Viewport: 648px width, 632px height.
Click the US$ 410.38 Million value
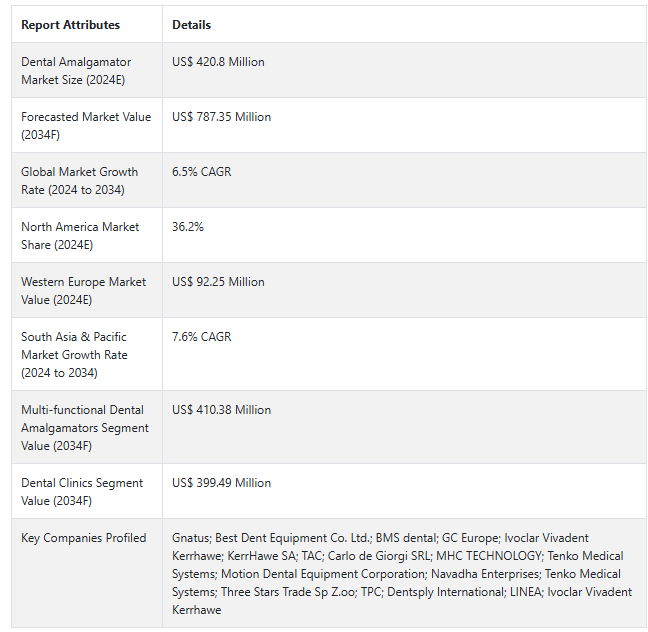[221, 410]
